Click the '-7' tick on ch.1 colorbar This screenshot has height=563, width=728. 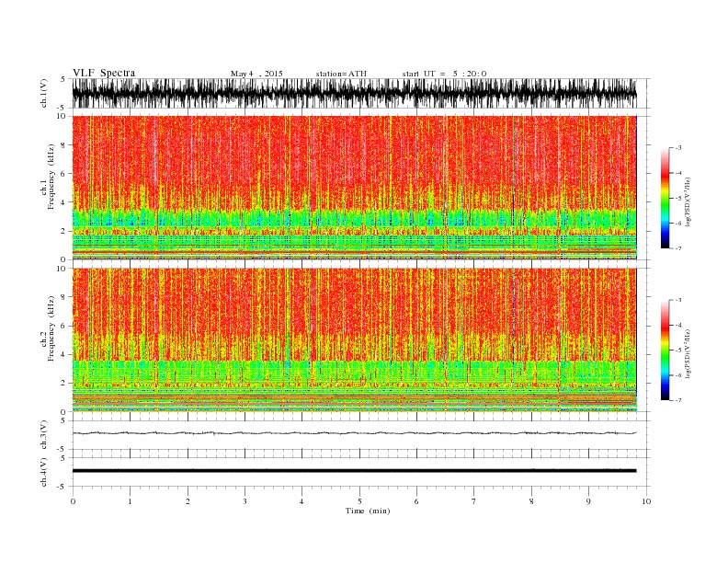677,248
